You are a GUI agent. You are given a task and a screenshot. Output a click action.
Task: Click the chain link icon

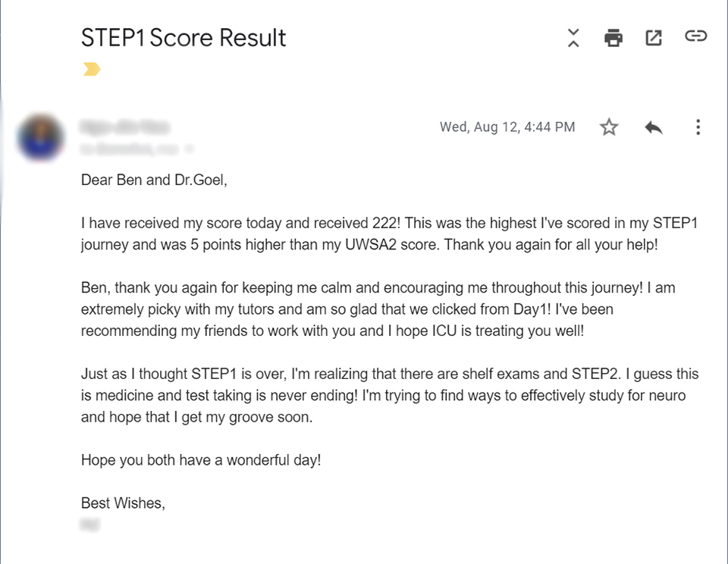[x=695, y=36]
